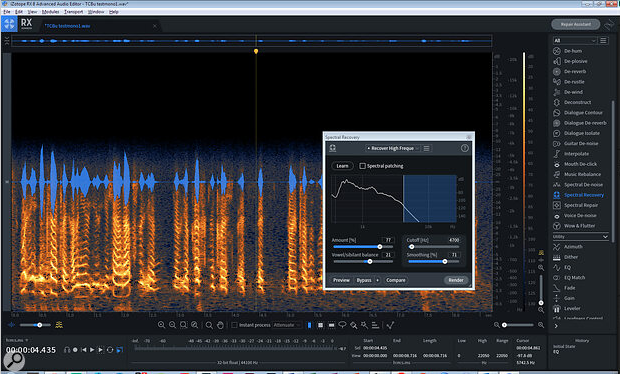
Task: Enable Spectral patching checkbox
Action: coord(362,166)
